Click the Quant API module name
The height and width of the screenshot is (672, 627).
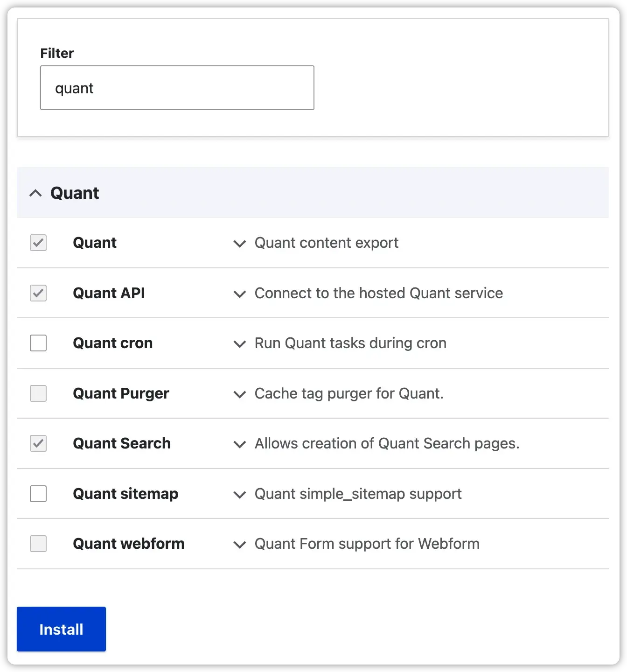[109, 293]
